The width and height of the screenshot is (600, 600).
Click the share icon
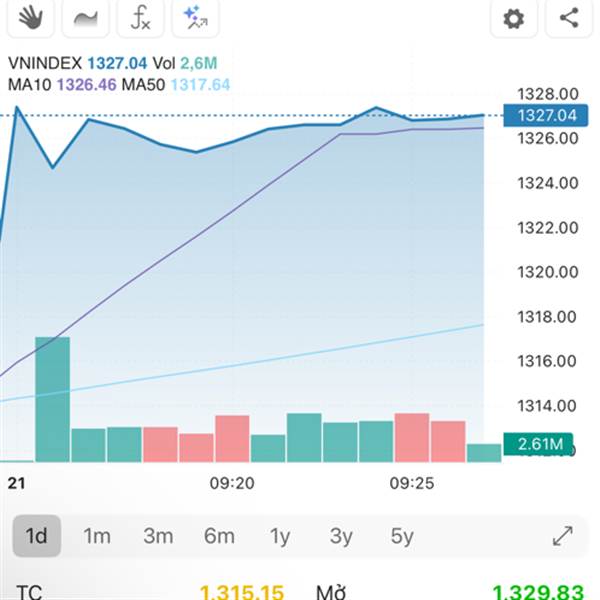[569, 18]
